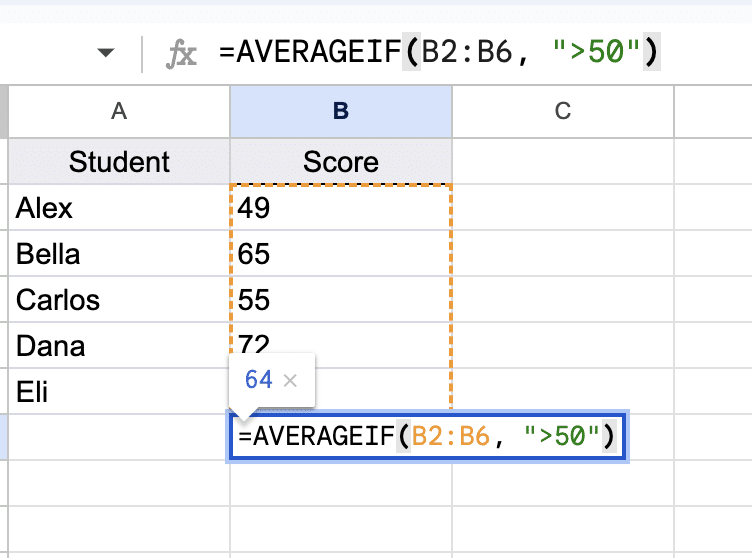Image resolution: width=752 pixels, height=558 pixels.
Task: Click the Student header cell
Action: (119, 161)
